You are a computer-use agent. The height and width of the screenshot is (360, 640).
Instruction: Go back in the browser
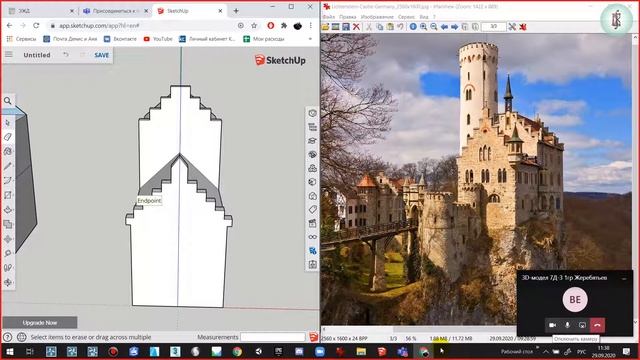(x=9, y=25)
